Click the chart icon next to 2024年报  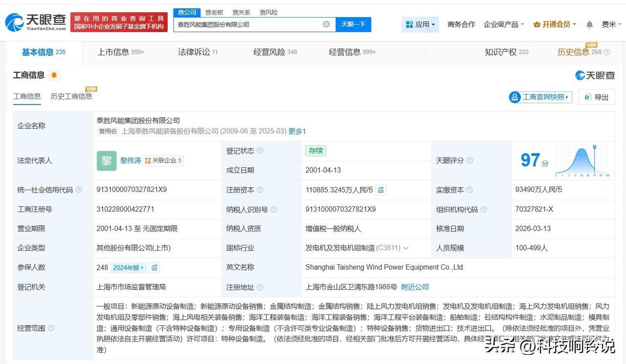pyautogui.click(x=155, y=267)
